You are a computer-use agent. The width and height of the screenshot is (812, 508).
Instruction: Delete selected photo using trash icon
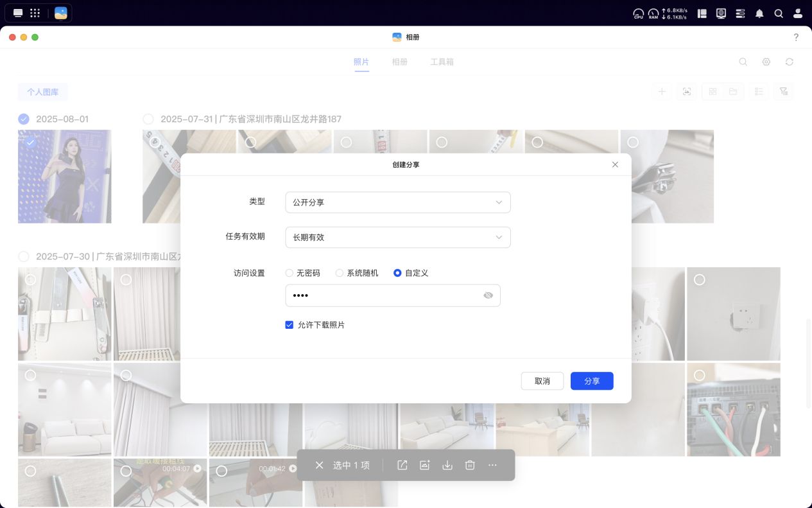470,465
